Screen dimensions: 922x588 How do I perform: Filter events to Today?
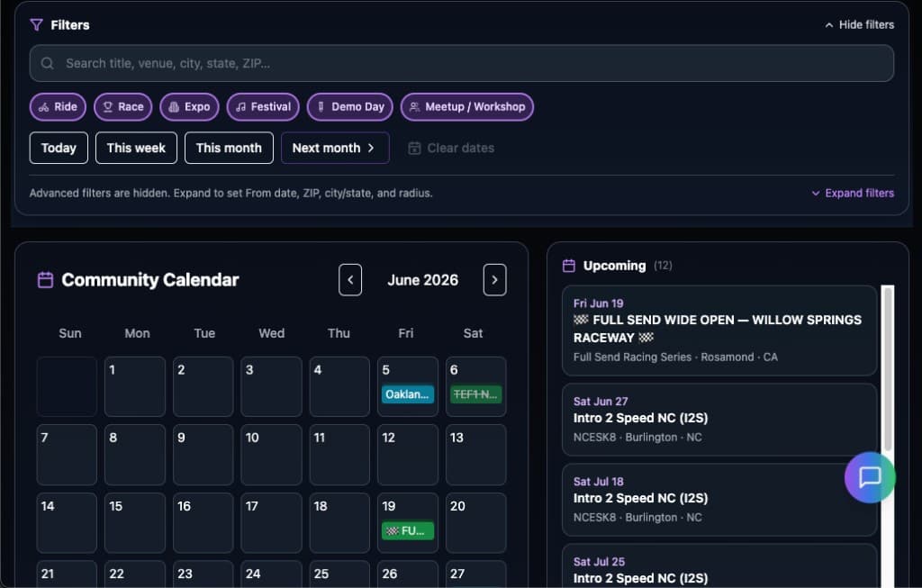pos(59,148)
